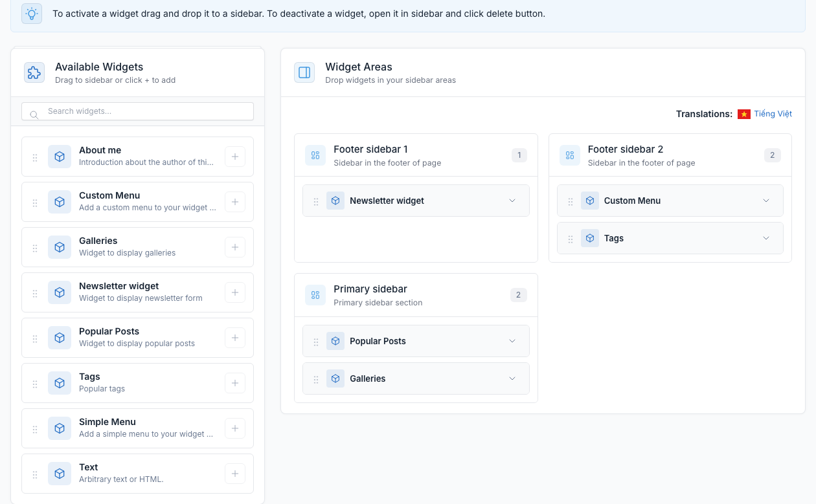
Task: Click the Galleries cube icon in Primary sidebar
Action: (335, 378)
